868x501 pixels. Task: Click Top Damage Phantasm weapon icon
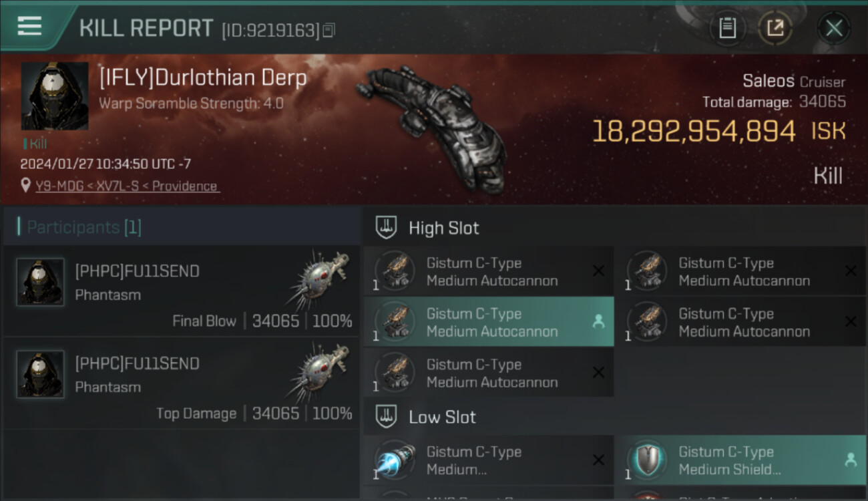(320, 371)
